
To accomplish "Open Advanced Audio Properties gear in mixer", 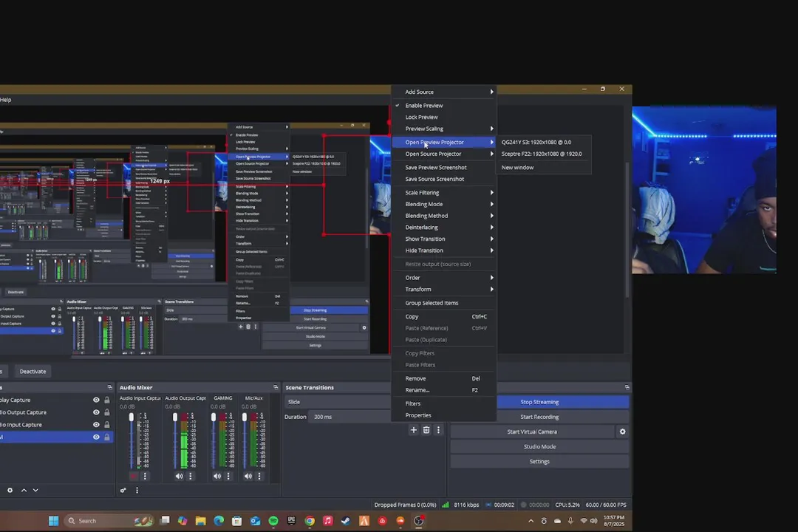I will click(123, 491).
